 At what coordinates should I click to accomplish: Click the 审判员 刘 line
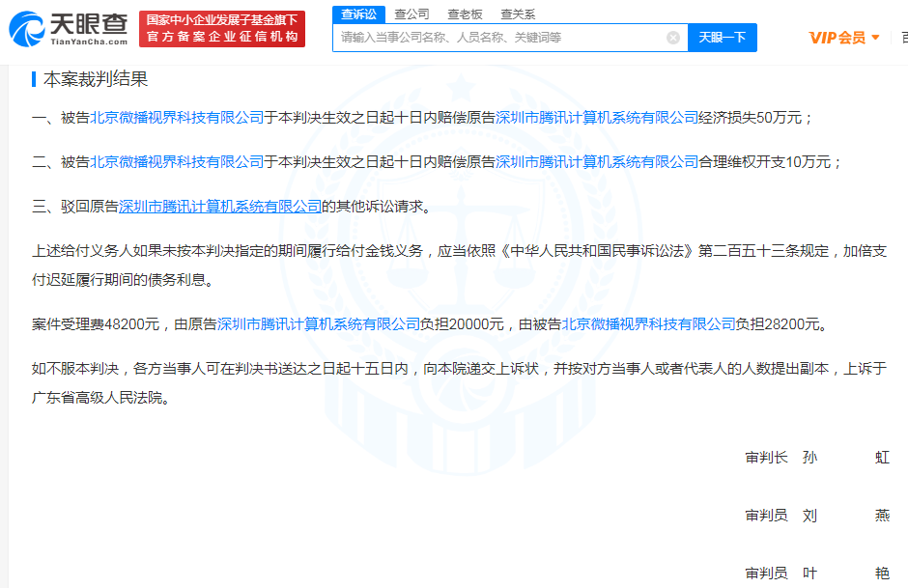817,516
